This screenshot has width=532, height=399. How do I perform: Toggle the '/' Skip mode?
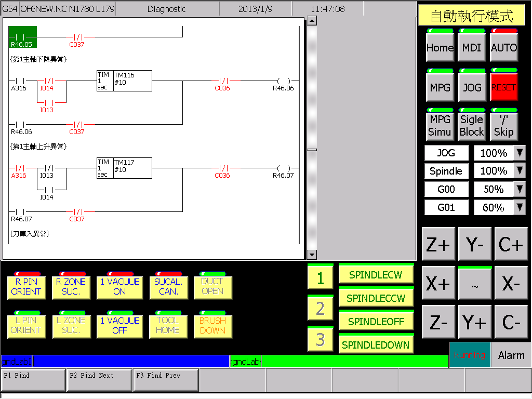point(504,125)
